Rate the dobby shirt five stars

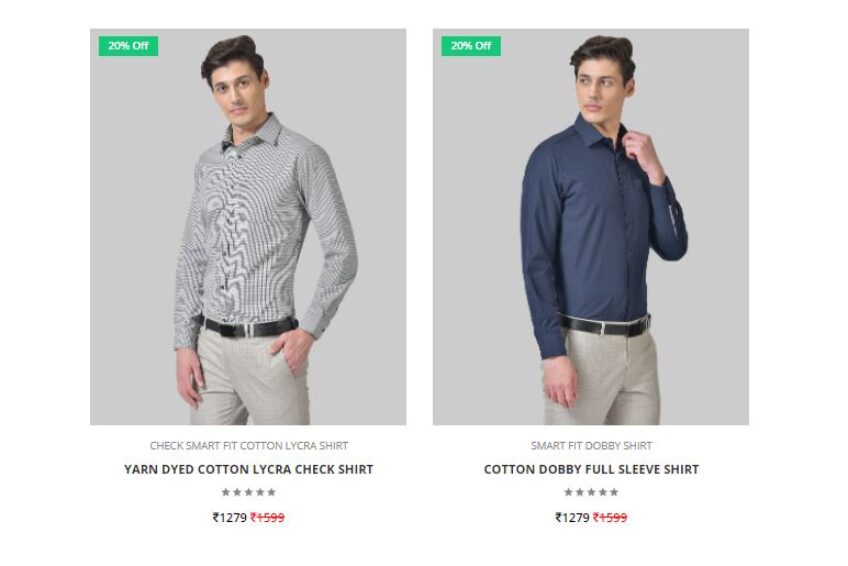coord(614,492)
